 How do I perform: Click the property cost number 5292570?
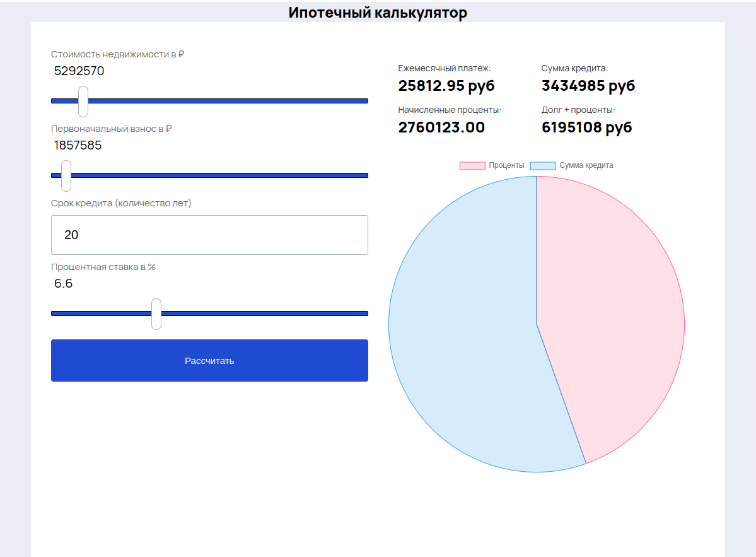pyautogui.click(x=79, y=71)
